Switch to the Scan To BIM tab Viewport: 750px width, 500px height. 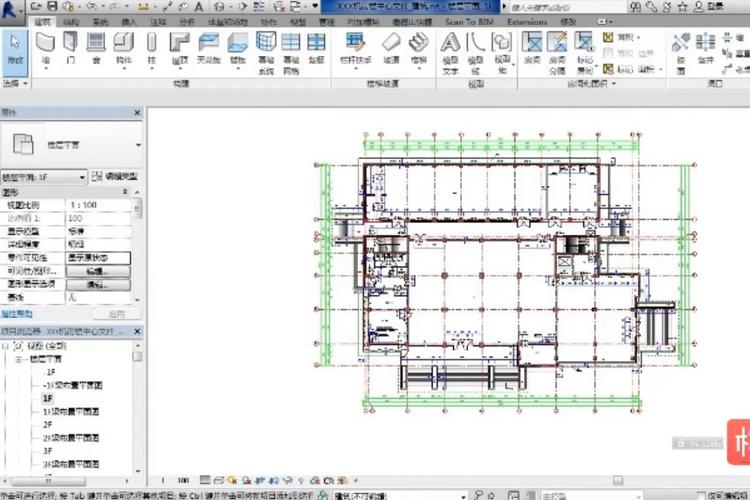click(469, 22)
